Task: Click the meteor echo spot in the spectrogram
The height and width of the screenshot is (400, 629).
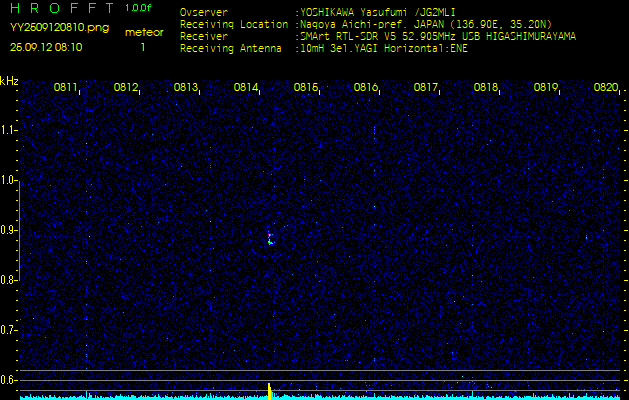Action: click(270, 239)
